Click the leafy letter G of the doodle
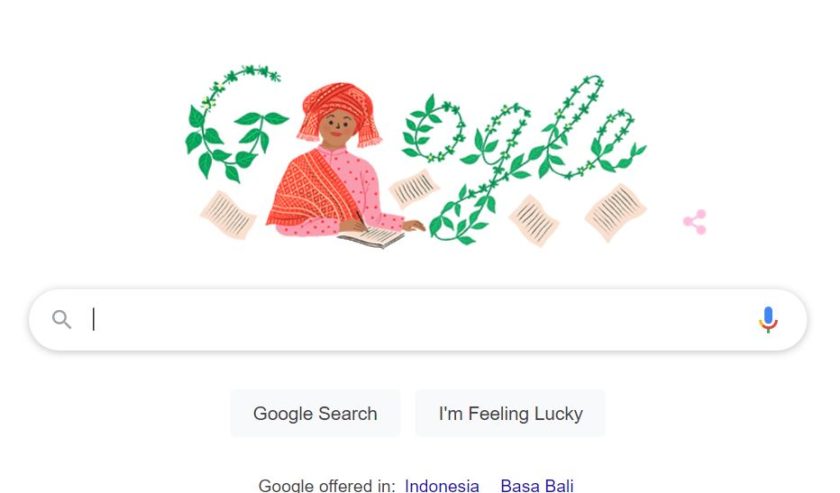 [234, 123]
